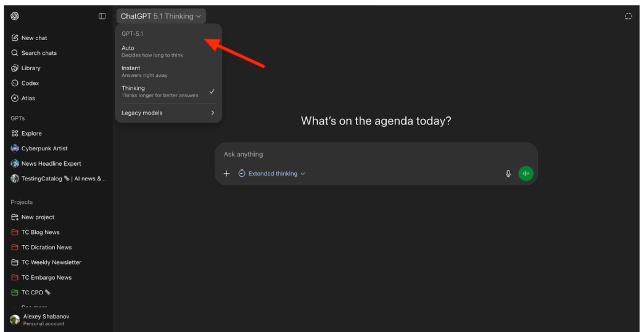Click the green TC CPO folder icon
This screenshot has width=644, height=332.
click(x=15, y=293)
